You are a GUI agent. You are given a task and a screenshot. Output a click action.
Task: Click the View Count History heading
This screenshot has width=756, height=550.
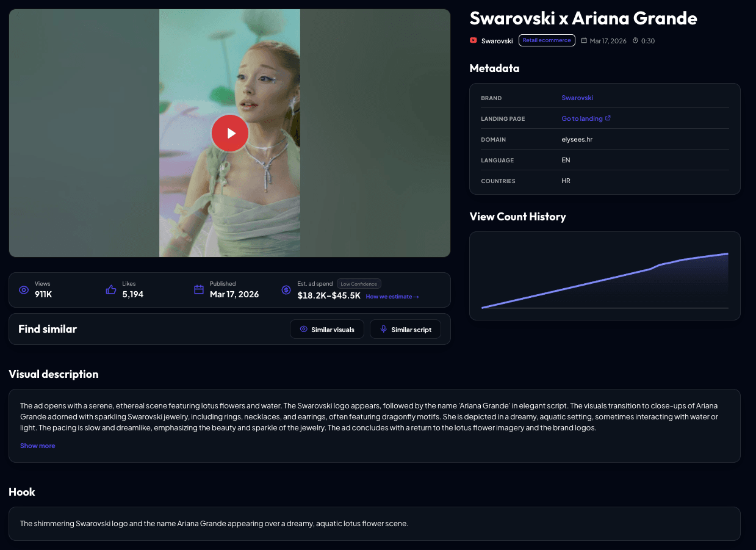coord(518,217)
